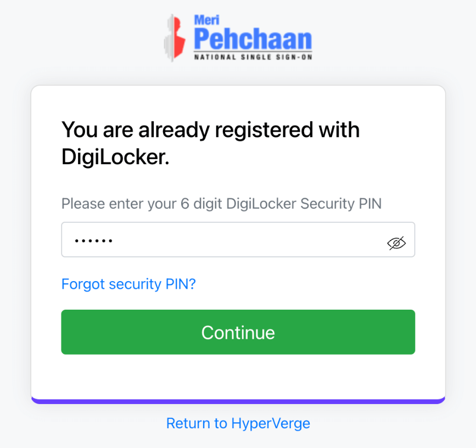Click the empty white area below Continue
Image resolution: width=476 pixels, height=448 pixels.
point(238,376)
